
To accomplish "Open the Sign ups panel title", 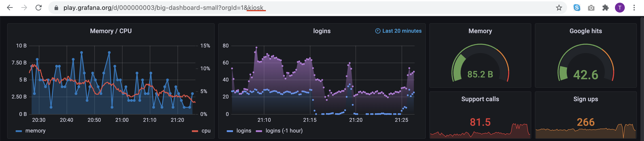I will (585, 99).
